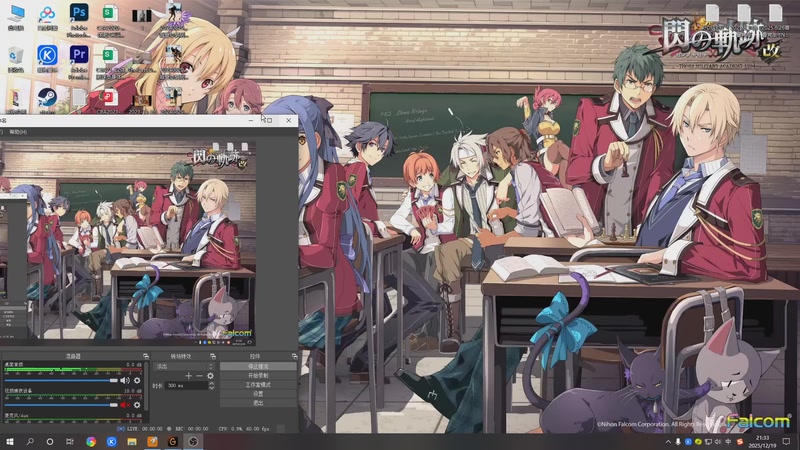800x450 pixels.
Task: Open the blue K player on the taskbar
Action: 111,442
